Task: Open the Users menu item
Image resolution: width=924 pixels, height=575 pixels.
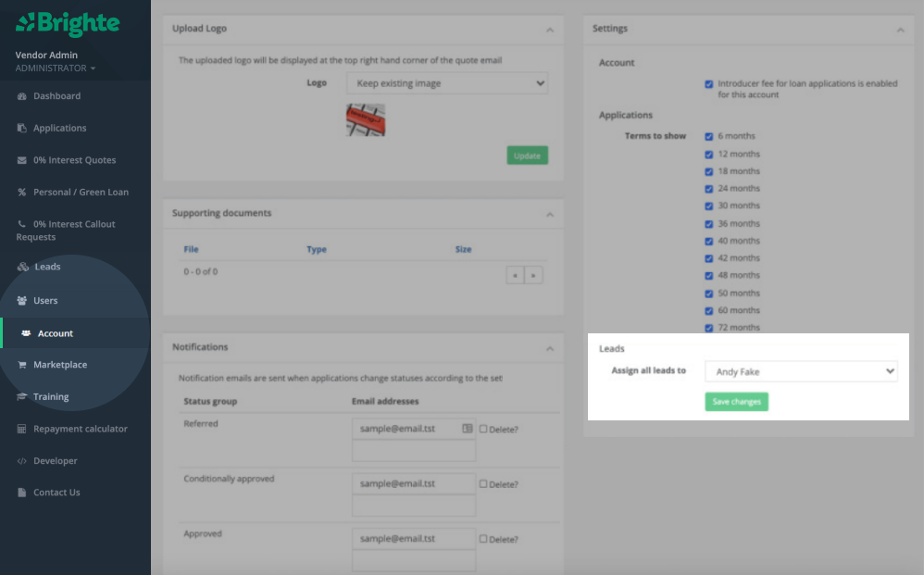Action: (x=45, y=301)
